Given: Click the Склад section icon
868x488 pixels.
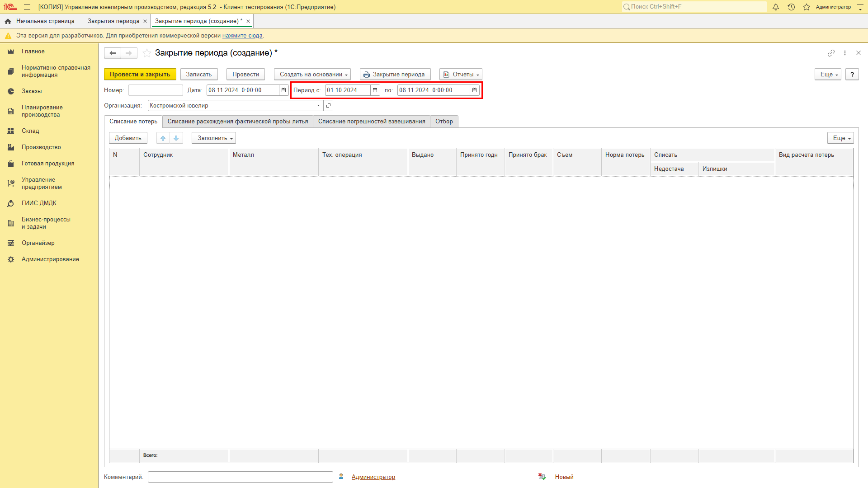Looking at the screenshot, I should pos(11,131).
